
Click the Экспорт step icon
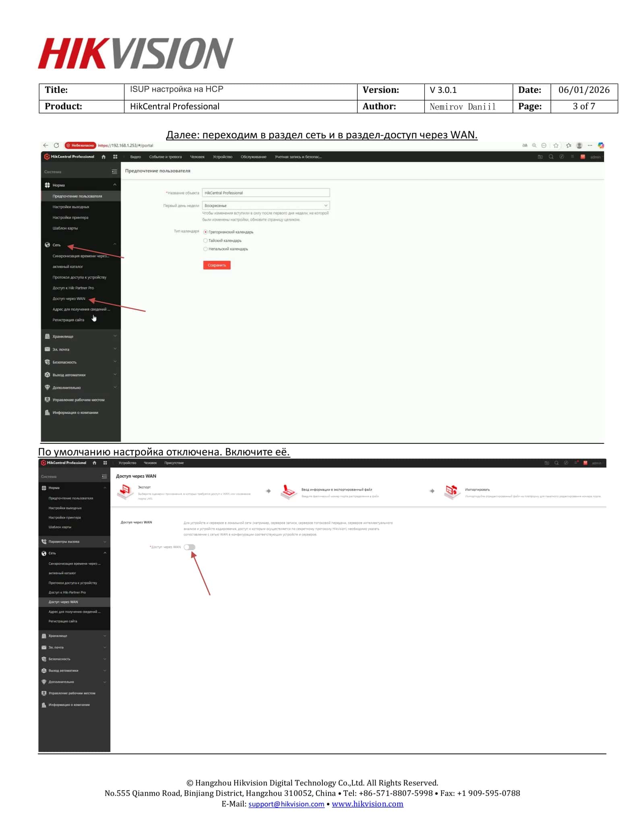pos(125,491)
